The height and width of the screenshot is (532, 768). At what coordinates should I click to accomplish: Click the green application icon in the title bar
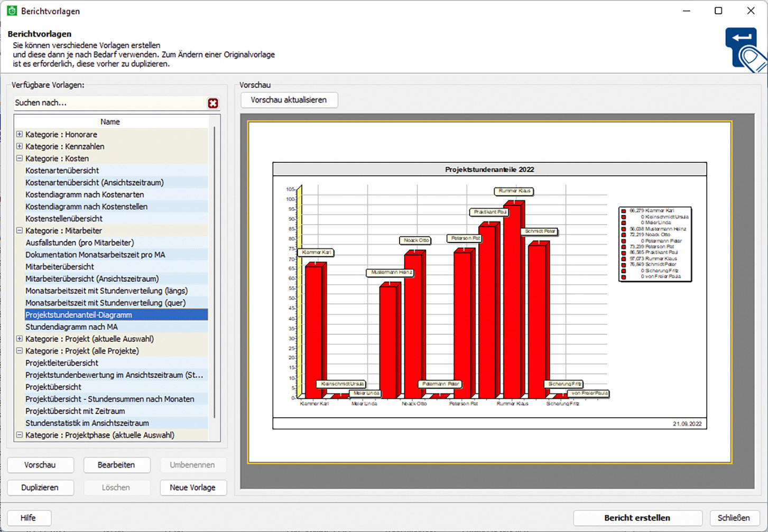pos(11,10)
